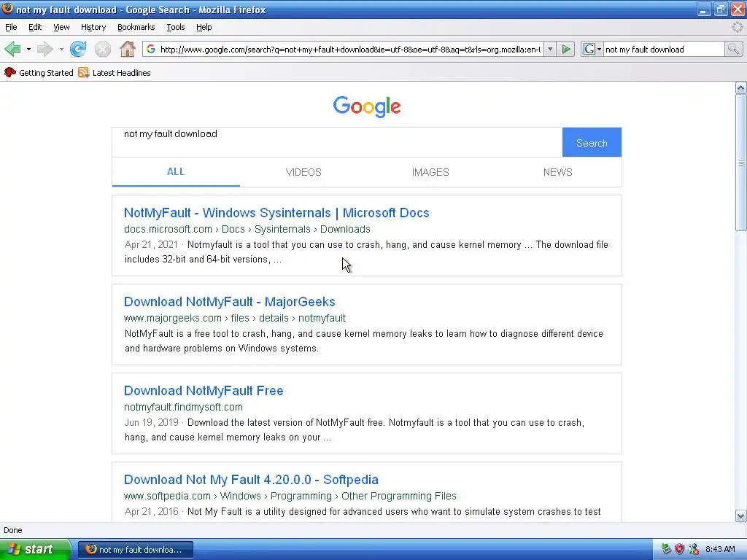Switch to the IMAGES tab
This screenshot has height=560, width=747.
pyautogui.click(x=430, y=172)
